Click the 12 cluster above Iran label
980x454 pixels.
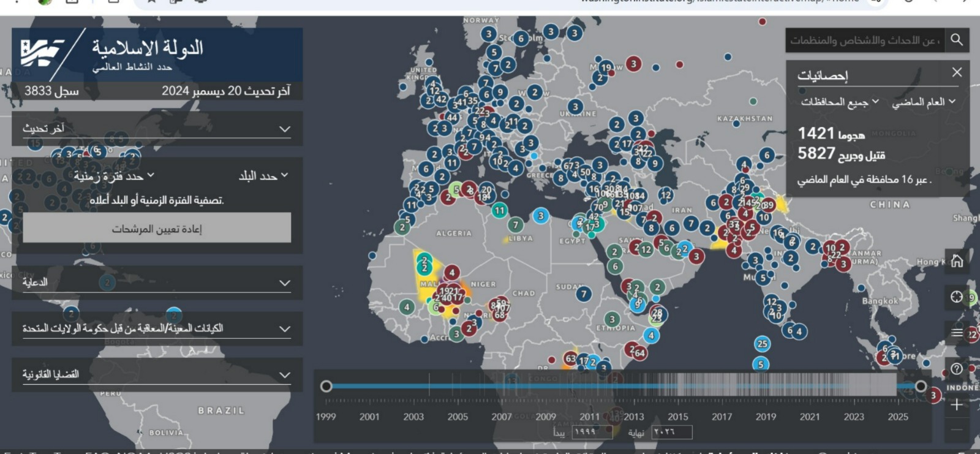pos(666,195)
